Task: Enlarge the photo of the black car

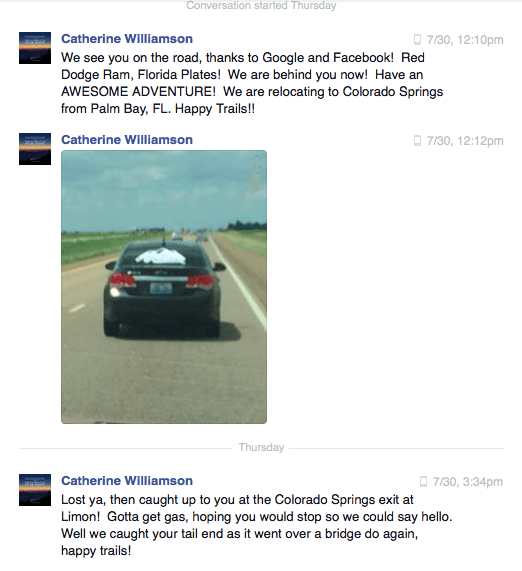Action: point(164,287)
